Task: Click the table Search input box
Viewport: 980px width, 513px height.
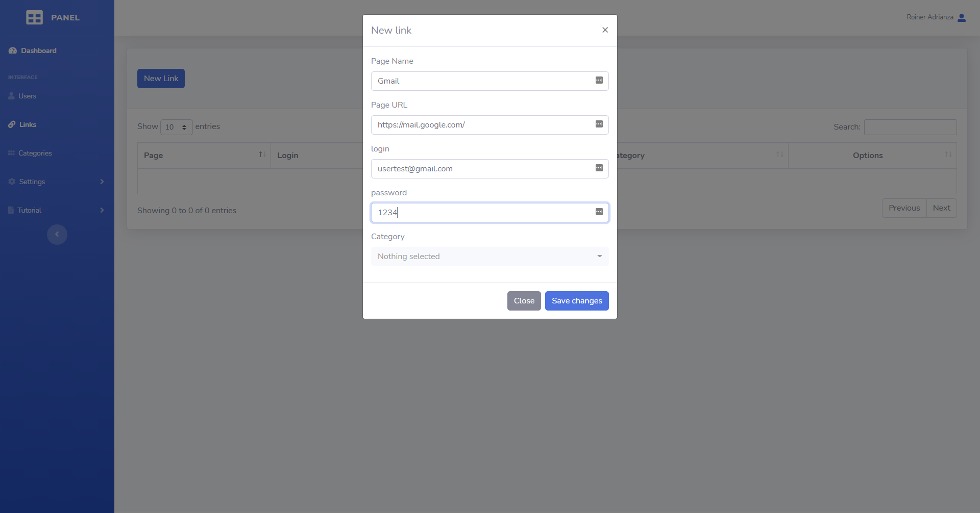Action: (910, 127)
